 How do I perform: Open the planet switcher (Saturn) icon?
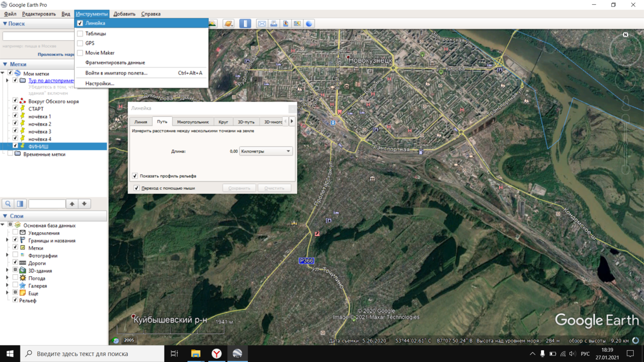pos(229,24)
